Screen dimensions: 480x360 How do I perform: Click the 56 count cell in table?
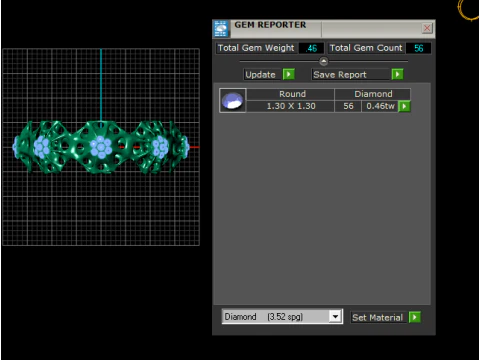point(348,106)
